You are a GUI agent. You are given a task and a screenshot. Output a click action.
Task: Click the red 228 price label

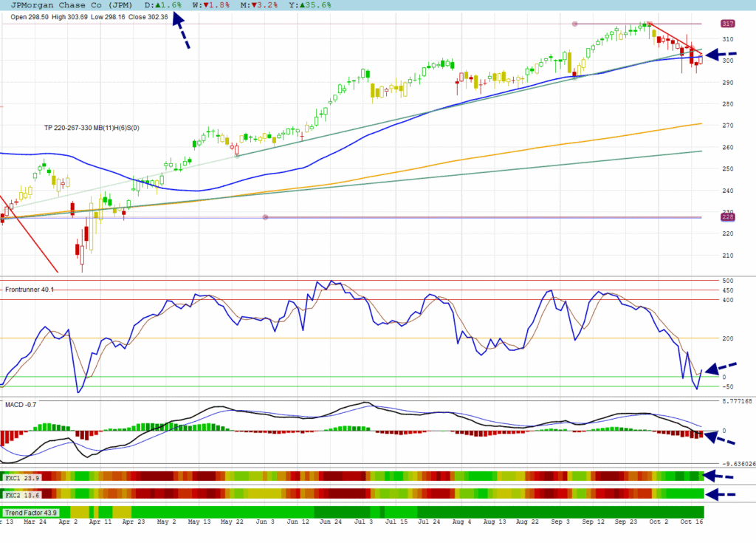[x=727, y=216]
